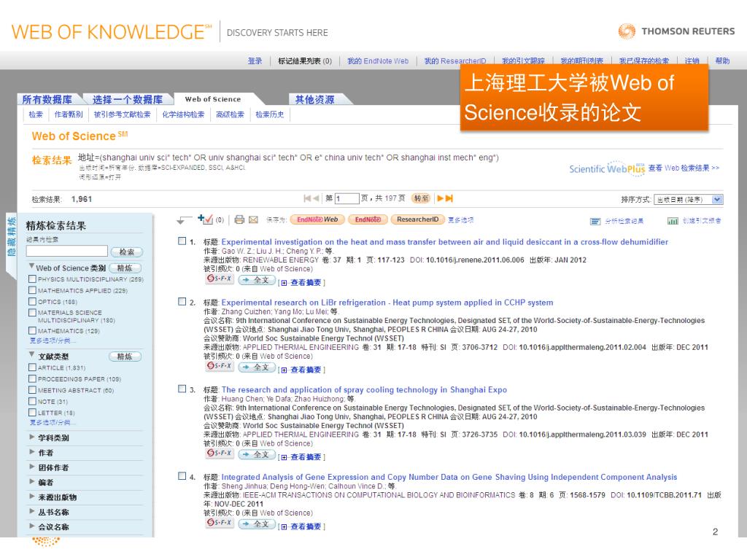The height and width of the screenshot is (560, 747).
Task: Expand the 会议名称 section
Action: pyautogui.click(x=31, y=526)
